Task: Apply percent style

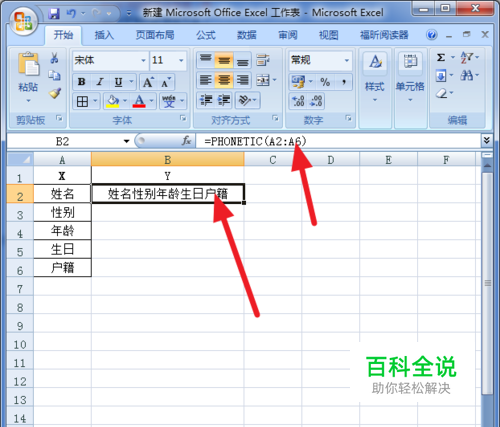Action: (325, 82)
